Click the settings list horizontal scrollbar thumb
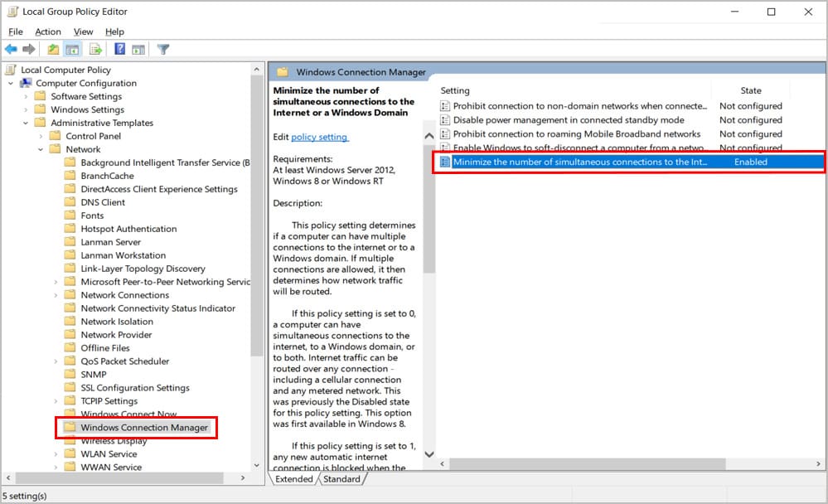 click(587, 464)
